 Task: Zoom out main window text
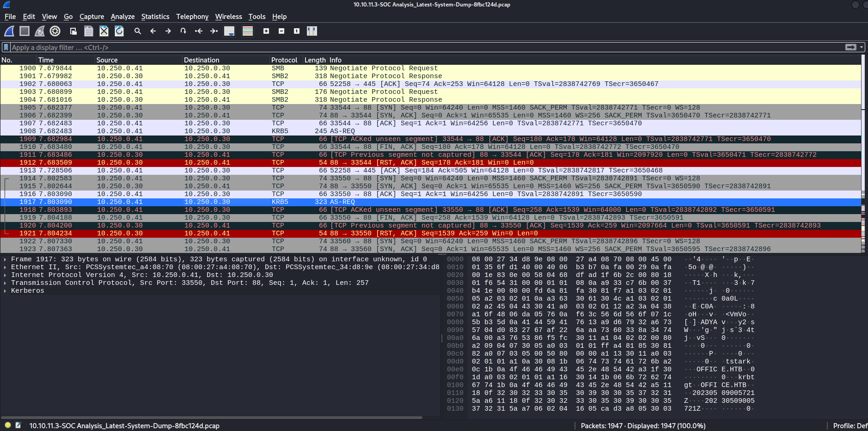[281, 31]
